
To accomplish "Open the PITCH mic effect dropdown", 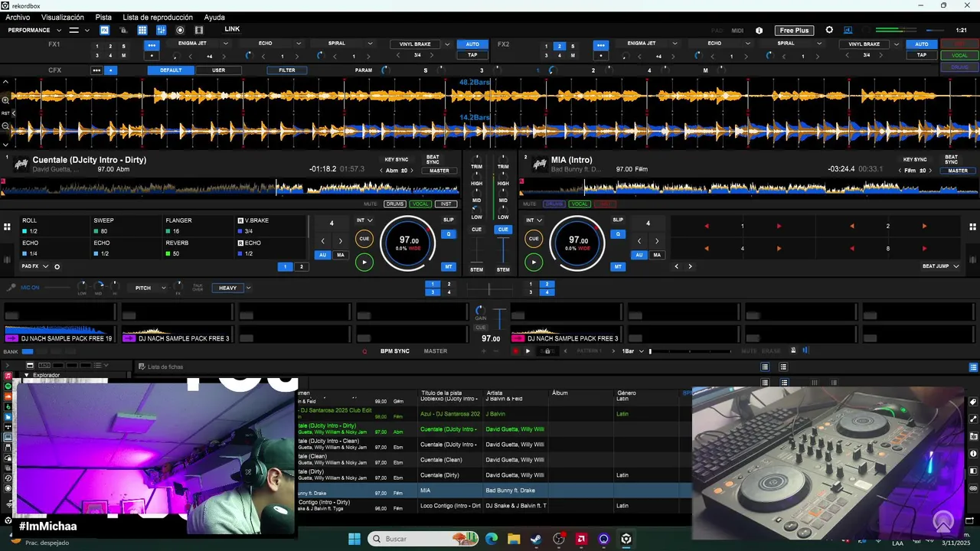I will (163, 288).
